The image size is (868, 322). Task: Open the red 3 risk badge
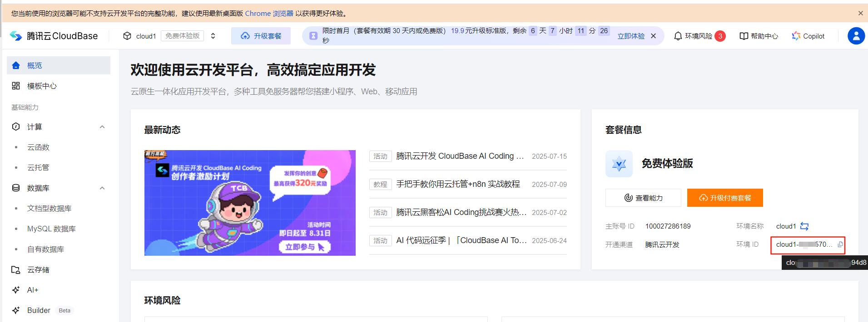[x=720, y=36]
